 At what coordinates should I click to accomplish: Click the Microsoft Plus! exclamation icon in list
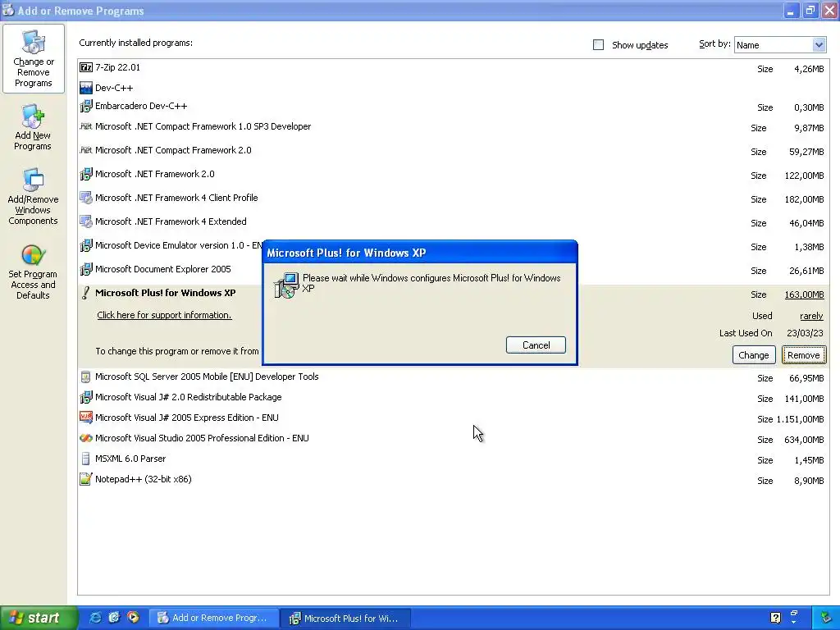coord(85,293)
